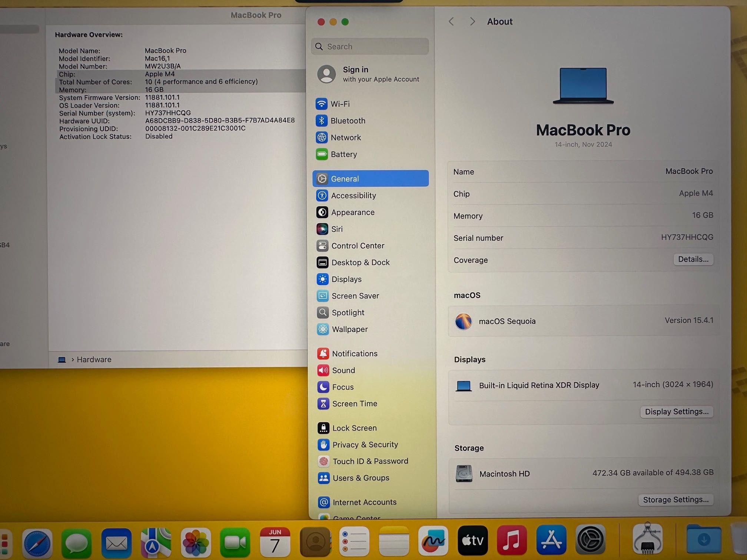The image size is (747, 560).
Task: Select Network in System Settings sidebar
Action: pyautogui.click(x=370, y=137)
